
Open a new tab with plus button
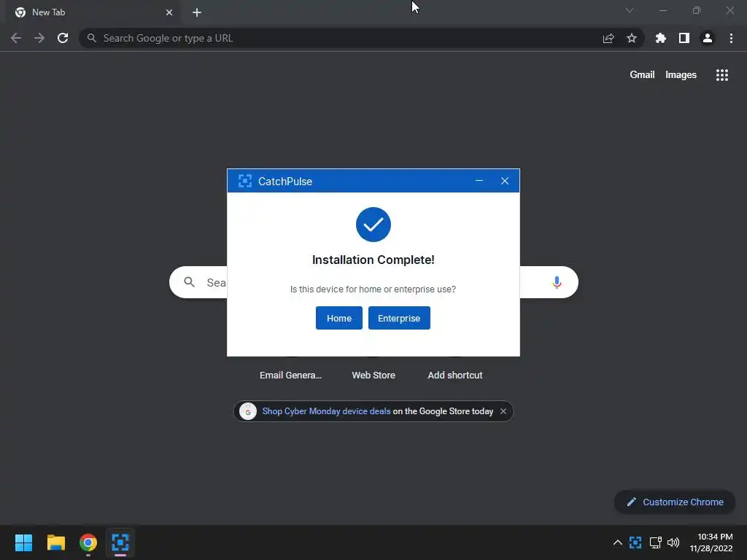click(197, 12)
